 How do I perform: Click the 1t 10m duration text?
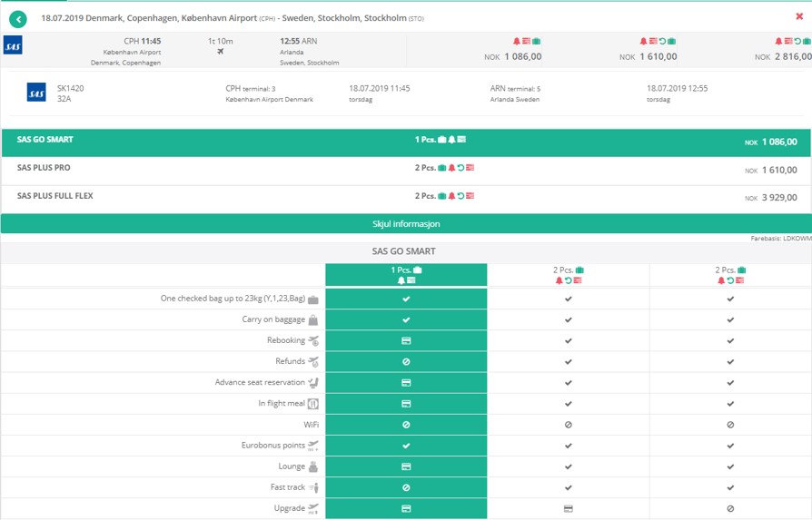221,42
